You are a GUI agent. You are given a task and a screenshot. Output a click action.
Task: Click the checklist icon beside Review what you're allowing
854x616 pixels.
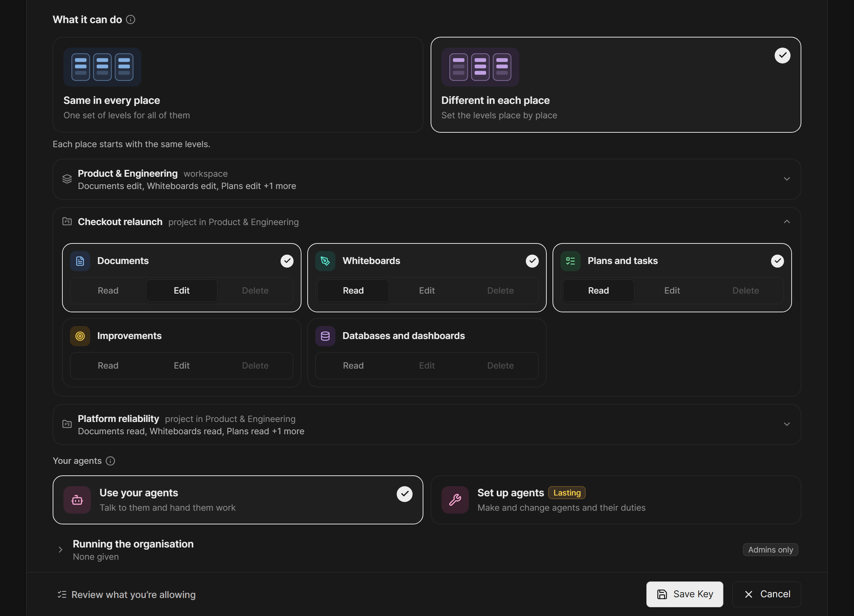tap(62, 594)
